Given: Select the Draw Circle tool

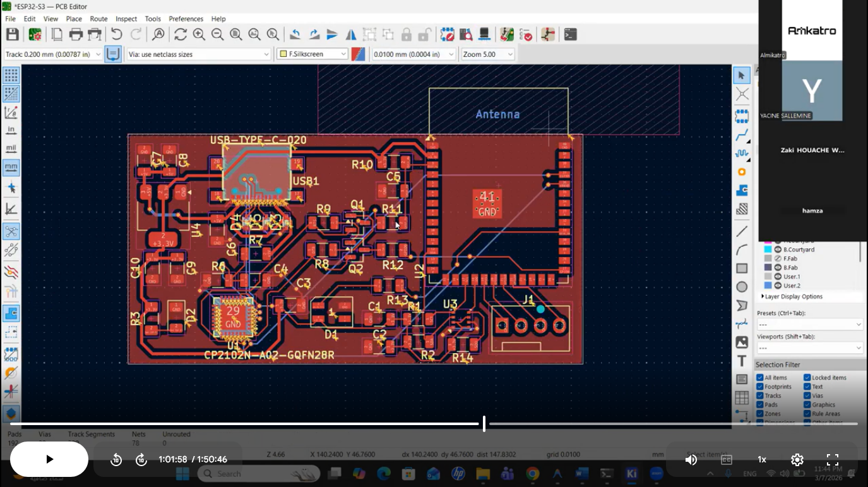Looking at the screenshot, I should coord(742,287).
